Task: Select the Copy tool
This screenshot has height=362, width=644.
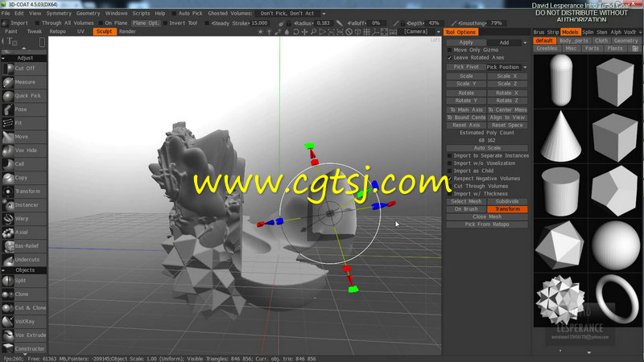Action: (x=24, y=178)
